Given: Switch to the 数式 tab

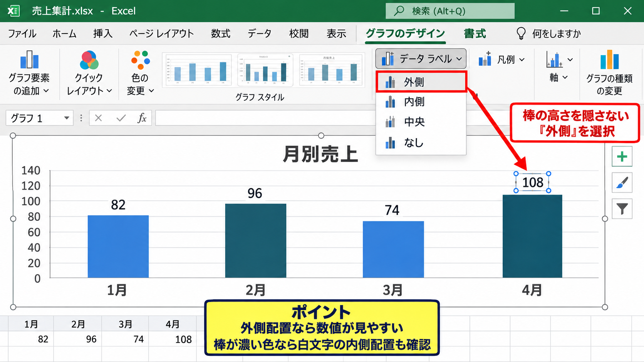Looking at the screenshot, I should click(221, 33).
